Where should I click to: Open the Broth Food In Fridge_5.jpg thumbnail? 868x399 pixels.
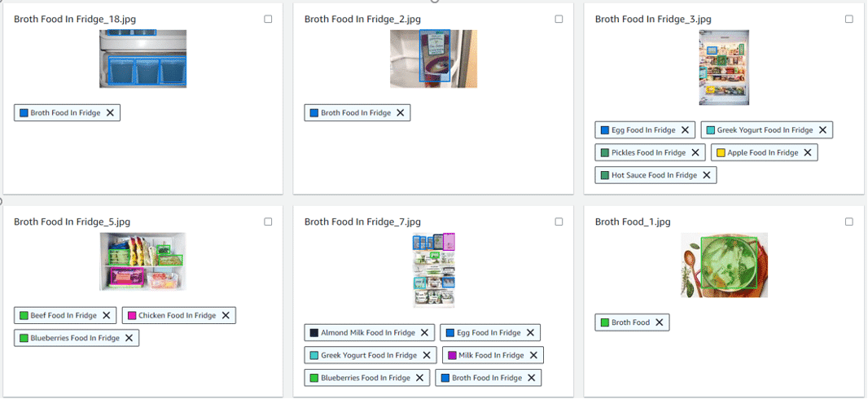tap(142, 261)
